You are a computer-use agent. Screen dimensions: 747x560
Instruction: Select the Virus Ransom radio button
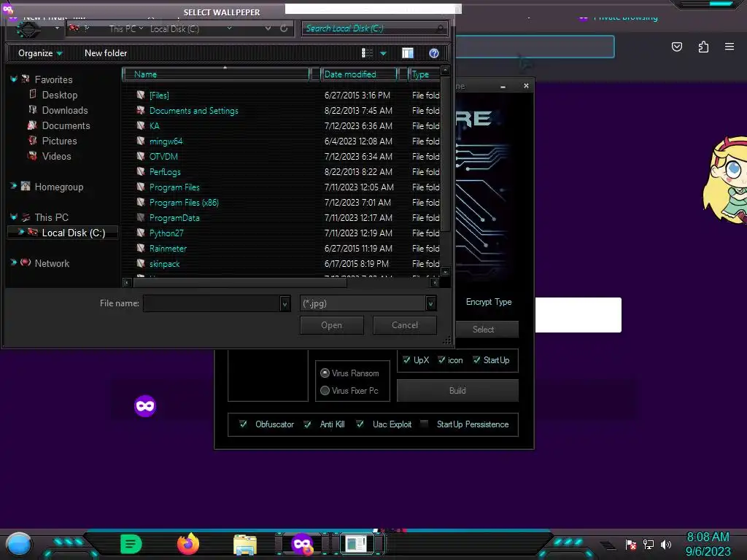pos(325,373)
